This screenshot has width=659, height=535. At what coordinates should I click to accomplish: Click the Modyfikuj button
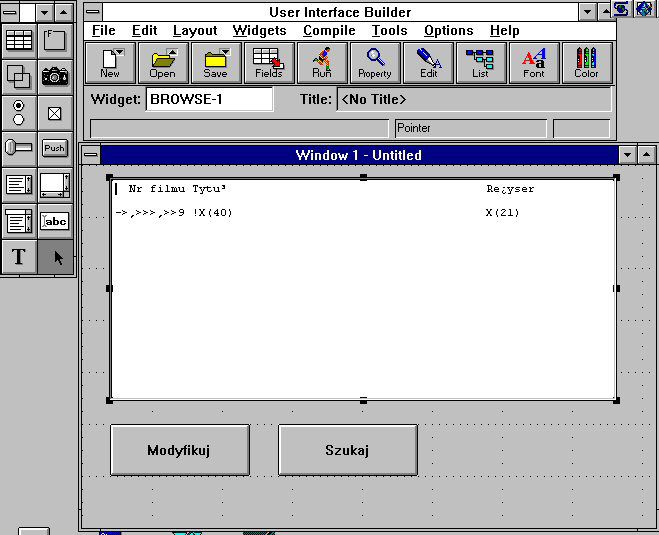point(180,450)
